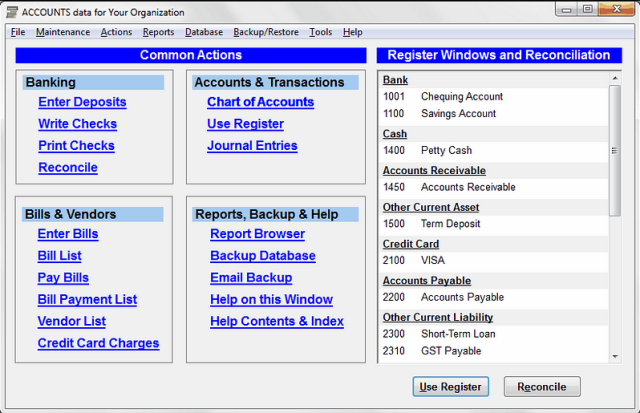This screenshot has width=640, height=413.
Task: Open the Write Checks link
Action: click(77, 124)
